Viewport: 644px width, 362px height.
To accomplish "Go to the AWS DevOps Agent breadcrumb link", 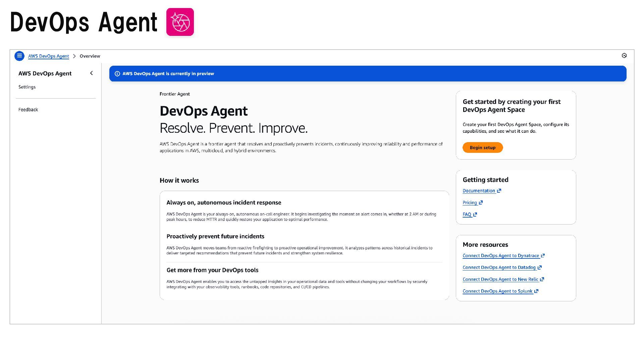I will tap(49, 56).
